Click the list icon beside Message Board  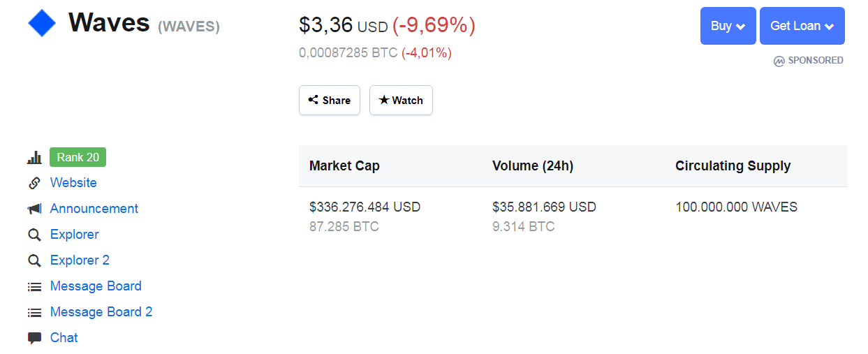[34, 286]
